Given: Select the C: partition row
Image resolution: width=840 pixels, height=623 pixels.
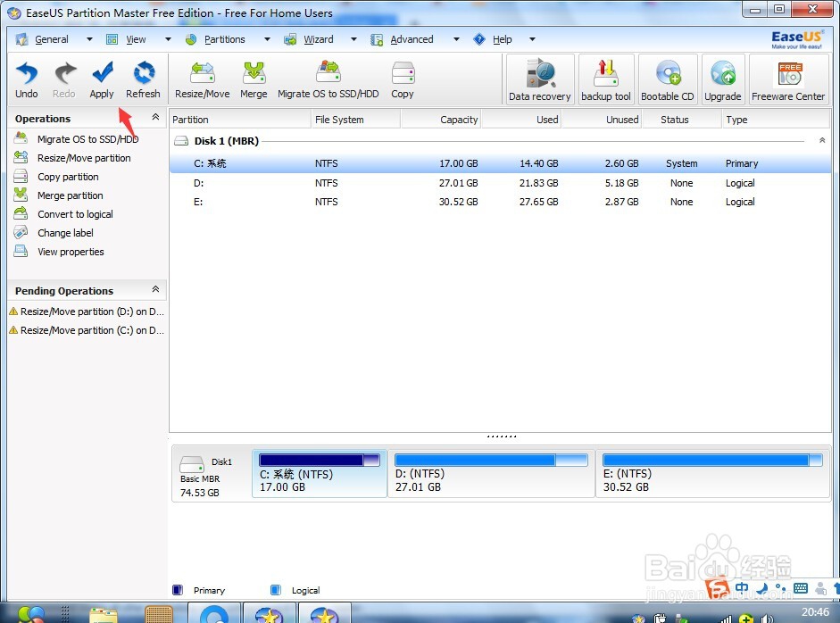Looking at the screenshot, I should point(500,163).
